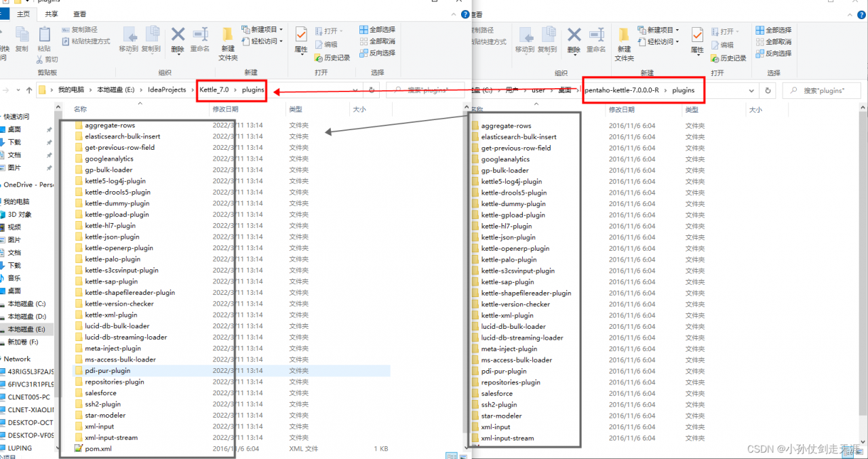Select salesforce folder in left window

tap(100, 393)
